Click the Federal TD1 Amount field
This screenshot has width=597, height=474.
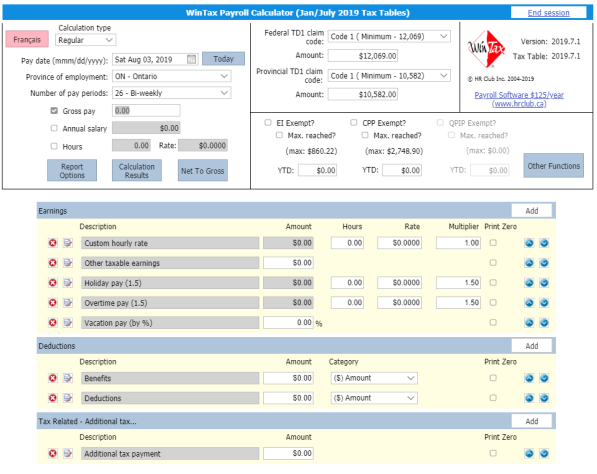coord(363,56)
